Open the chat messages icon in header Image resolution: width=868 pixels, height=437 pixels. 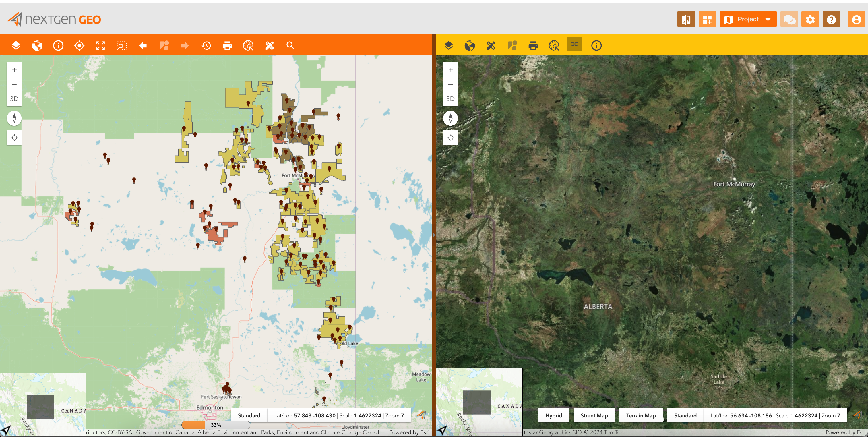789,19
